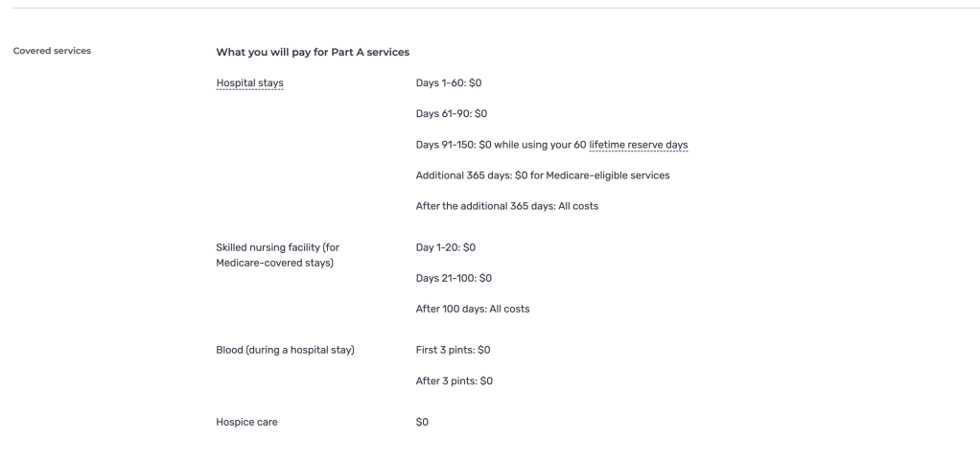The height and width of the screenshot is (464, 980).
Task: Click the Blood (during a hospital stay) label
Action: point(285,349)
